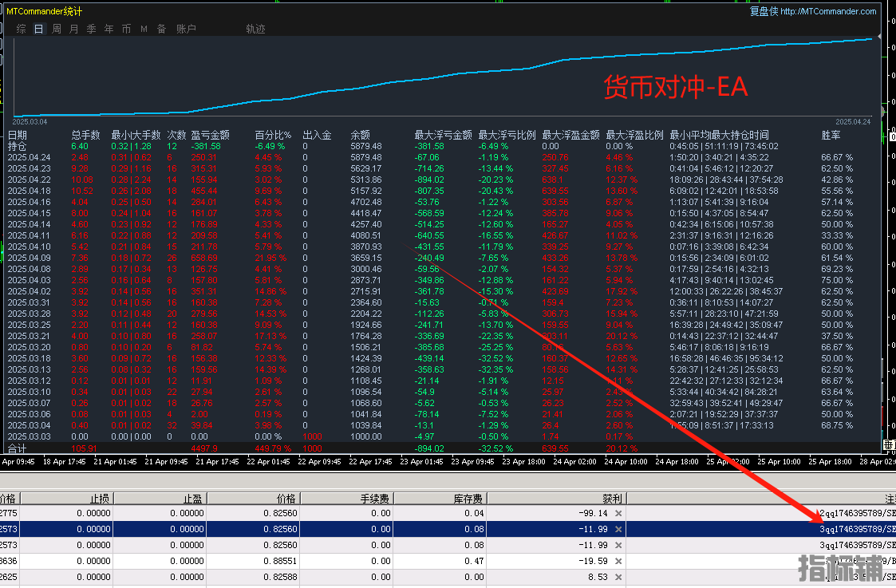Image resolution: width=896 pixels, height=588 pixels.
Task: Click the 价格 header beside 手续费
Action: click(x=254, y=499)
